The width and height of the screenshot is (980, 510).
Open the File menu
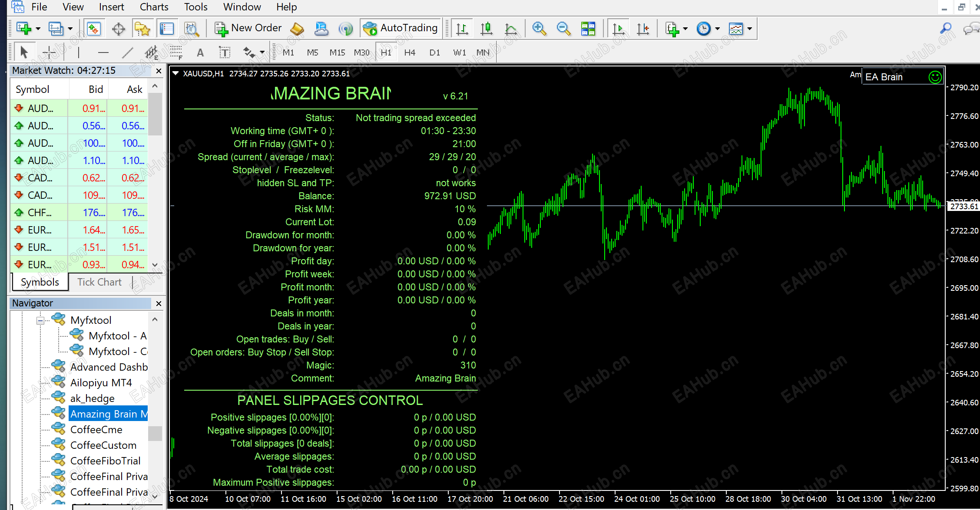point(39,7)
